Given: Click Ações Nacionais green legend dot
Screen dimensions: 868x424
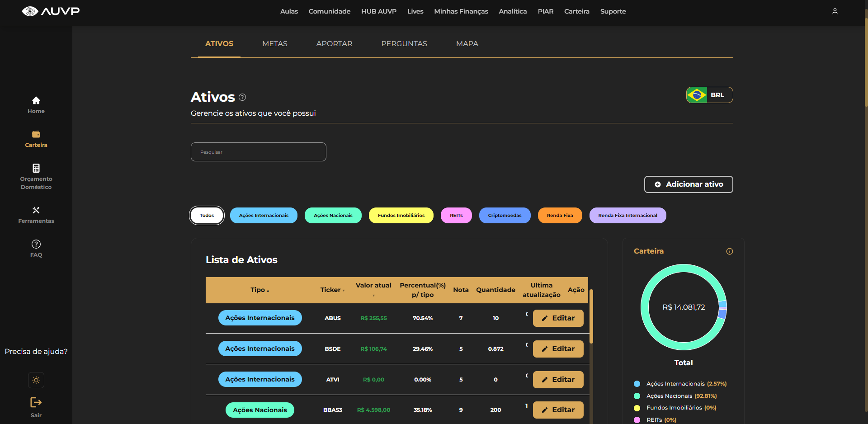Looking at the screenshot, I should pyautogui.click(x=637, y=396).
